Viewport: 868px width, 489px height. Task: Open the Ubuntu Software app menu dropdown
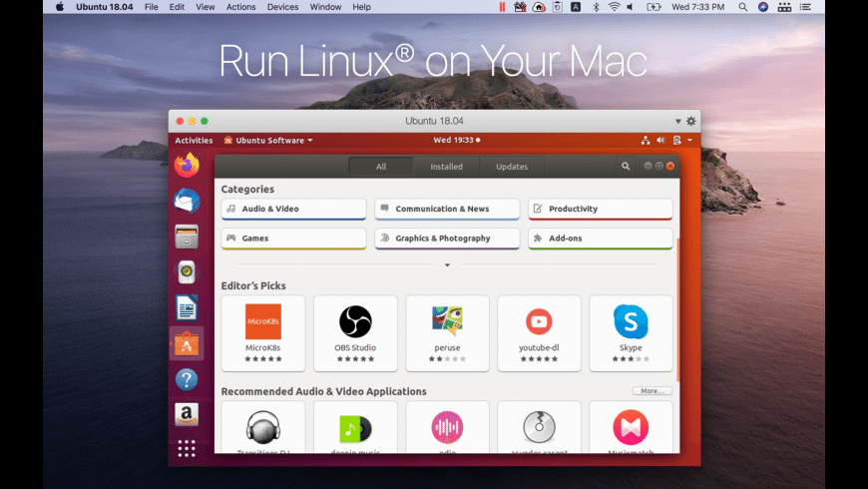tap(268, 140)
